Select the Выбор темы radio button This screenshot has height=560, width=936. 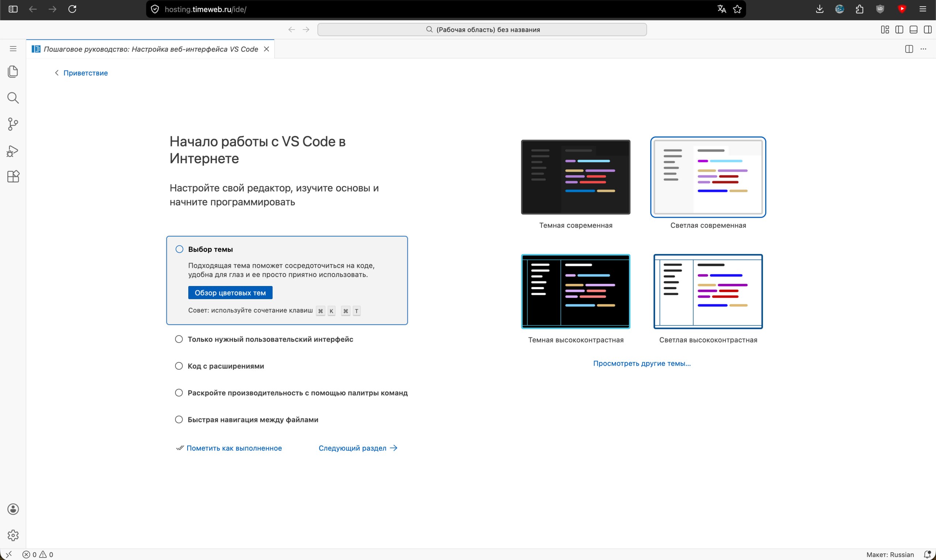pyautogui.click(x=179, y=249)
